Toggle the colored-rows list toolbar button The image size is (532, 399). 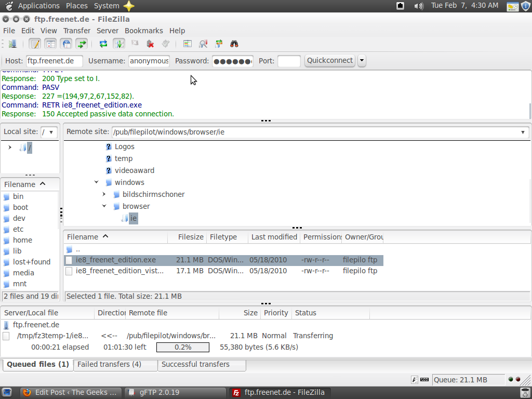coord(187,44)
